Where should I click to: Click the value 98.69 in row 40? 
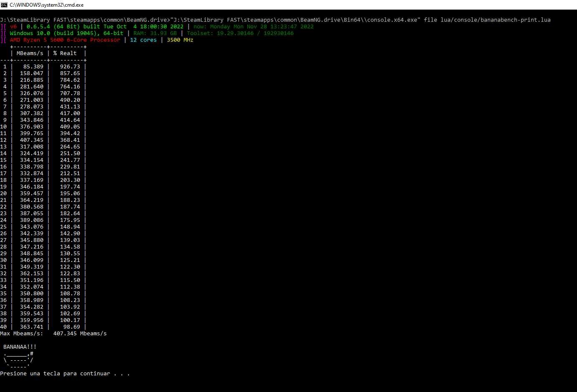click(x=72, y=327)
